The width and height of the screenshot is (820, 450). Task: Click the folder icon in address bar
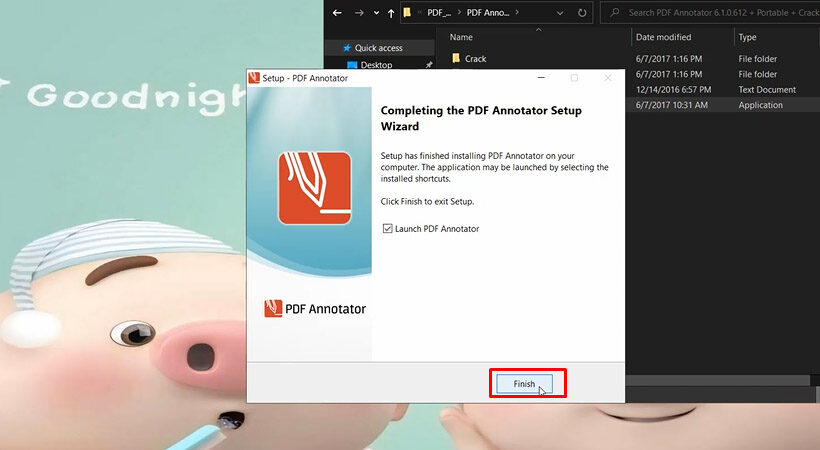[407, 13]
